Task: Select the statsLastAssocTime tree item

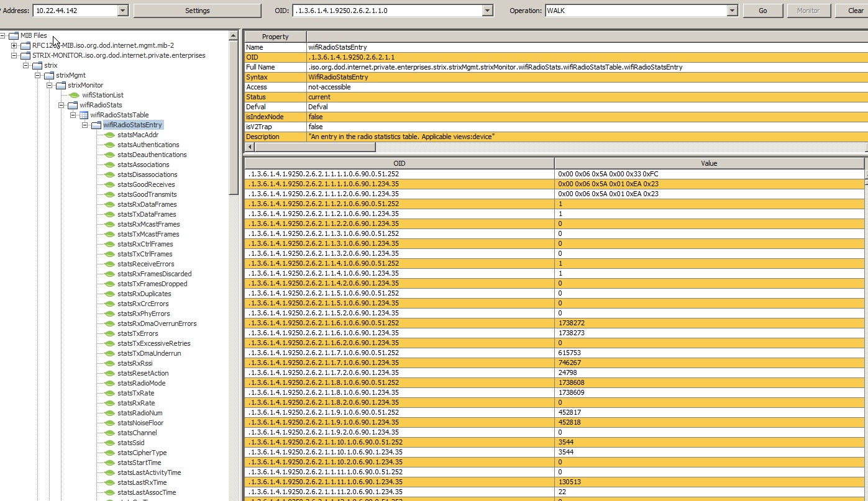Action: click(147, 492)
